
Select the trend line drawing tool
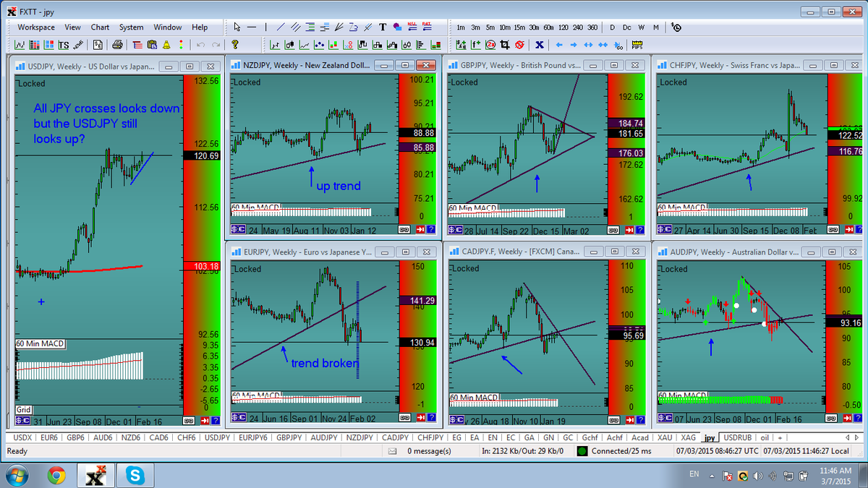pos(281,27)
